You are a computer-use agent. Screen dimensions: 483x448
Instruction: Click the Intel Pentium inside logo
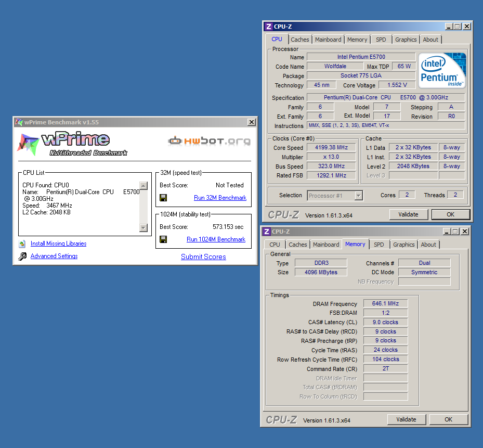click(442, 71)
